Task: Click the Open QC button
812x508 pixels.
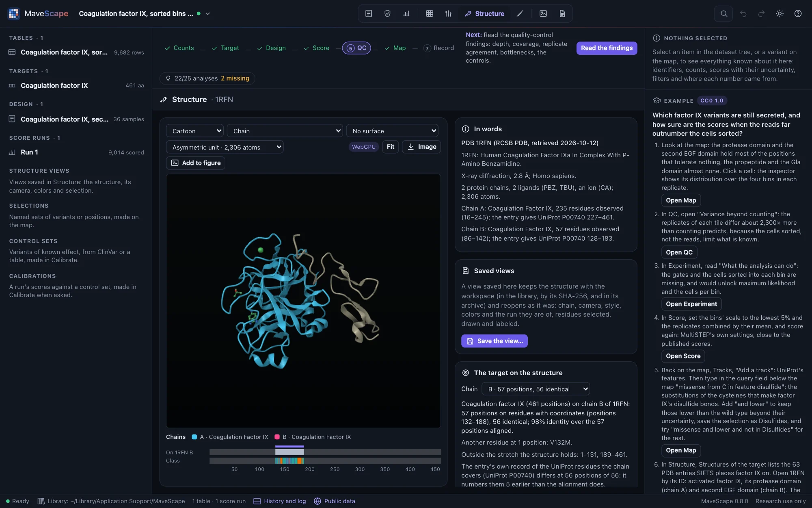Action: (x=679, y=252)
